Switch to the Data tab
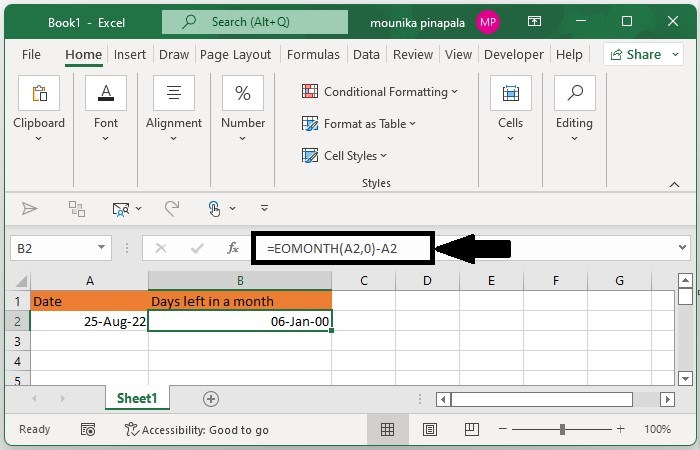Viewport: 700px width, 450px height. point(366,54)
